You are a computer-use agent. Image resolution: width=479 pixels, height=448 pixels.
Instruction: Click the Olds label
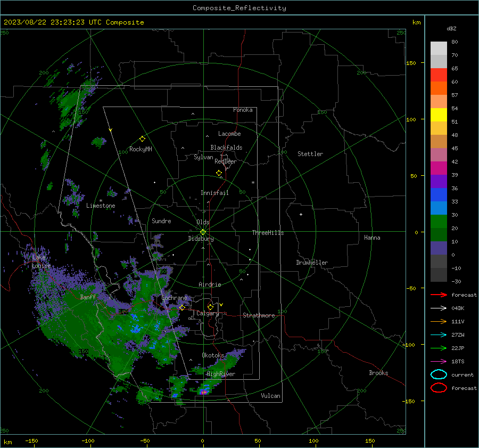203,222
